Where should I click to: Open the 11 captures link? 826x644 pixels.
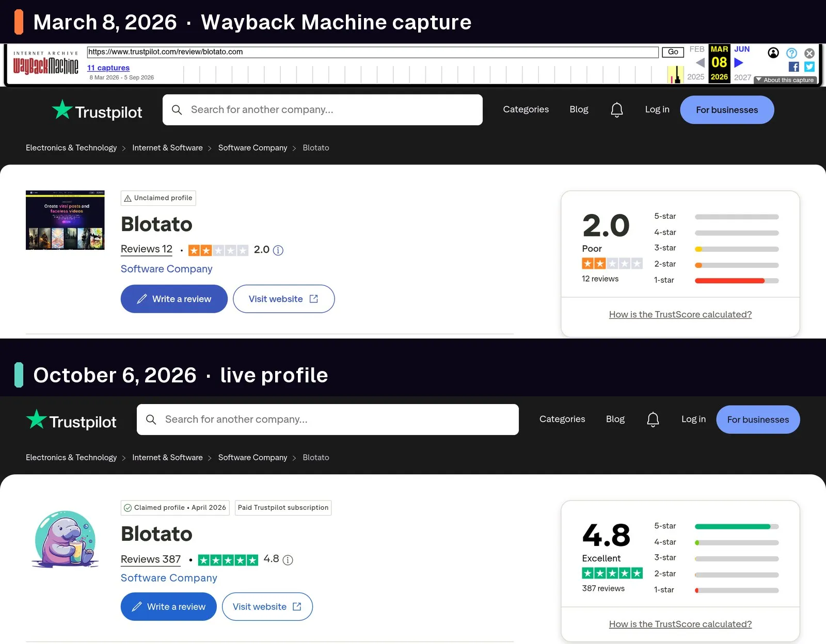point(108,68)
